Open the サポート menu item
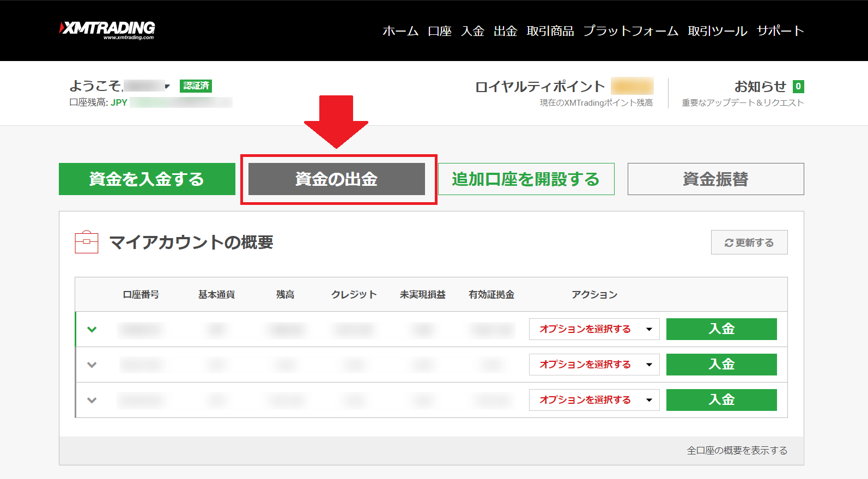This screenshot has height=479, width=868. pos(780,31)
